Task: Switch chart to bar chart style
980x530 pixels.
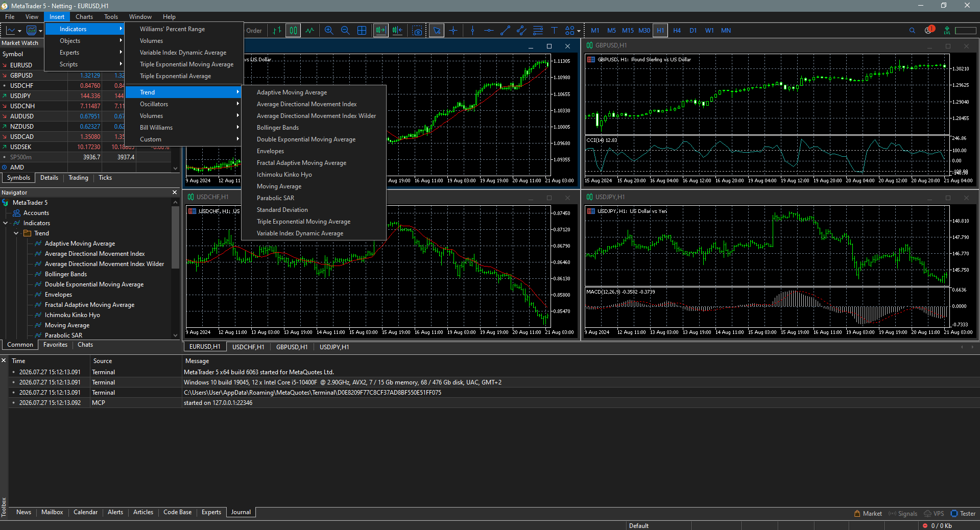Action: tap(277, 31)
